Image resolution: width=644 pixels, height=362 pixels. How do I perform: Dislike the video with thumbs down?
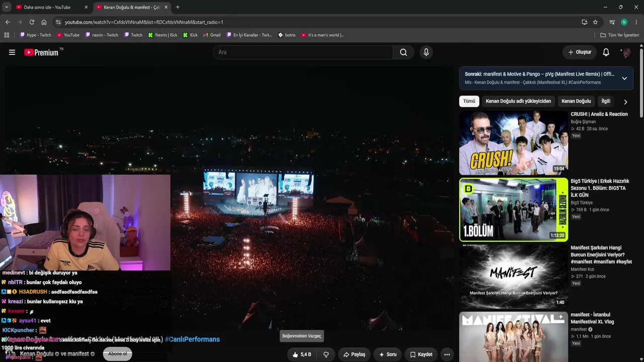pos(326,354)
